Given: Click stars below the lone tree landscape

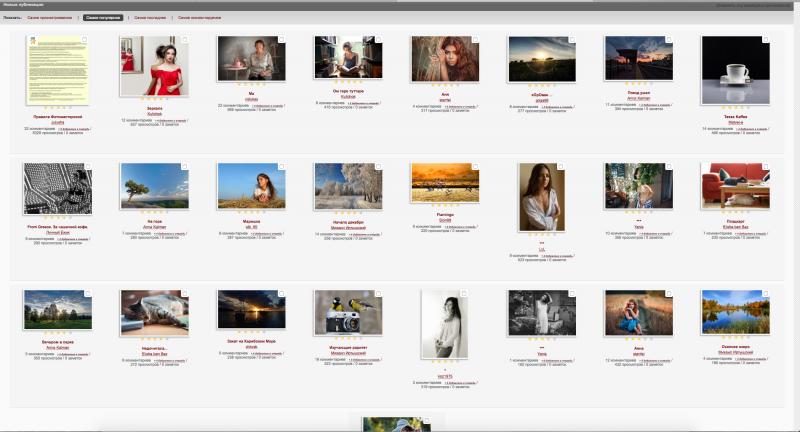Looking at the screenshot, I should point(155,212).
